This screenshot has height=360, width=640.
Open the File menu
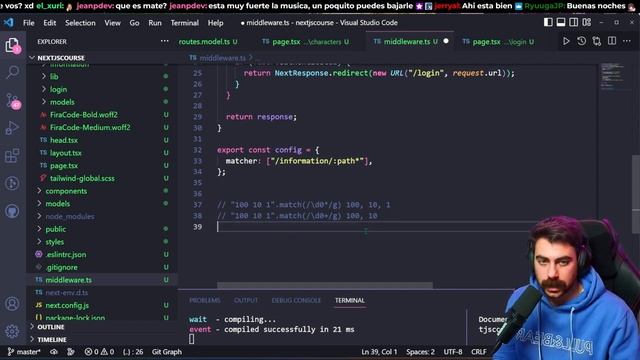coord(29,23)
